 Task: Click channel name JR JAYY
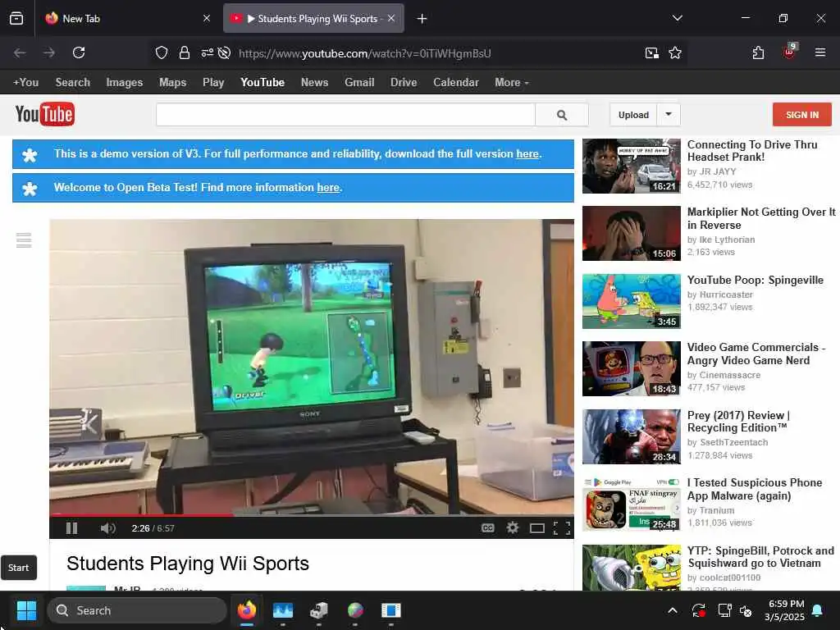[717, 171]
